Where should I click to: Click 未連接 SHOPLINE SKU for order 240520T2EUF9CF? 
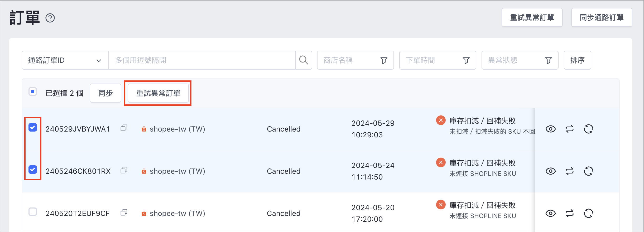(x=483, y=216)
